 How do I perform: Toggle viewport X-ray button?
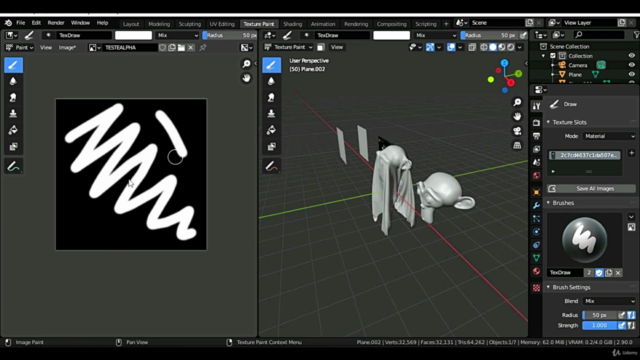click(472, 47)
